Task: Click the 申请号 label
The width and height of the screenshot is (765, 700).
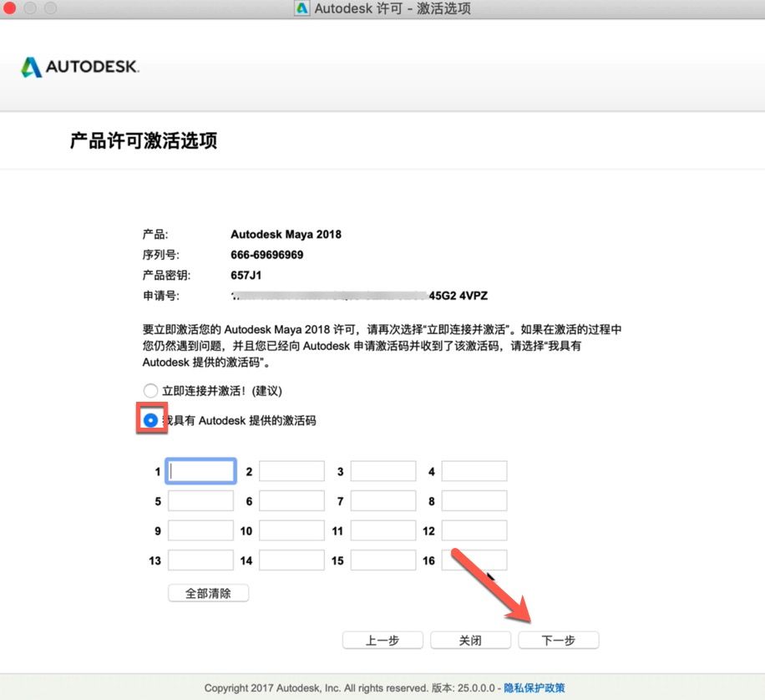Action: coord(160,296)
